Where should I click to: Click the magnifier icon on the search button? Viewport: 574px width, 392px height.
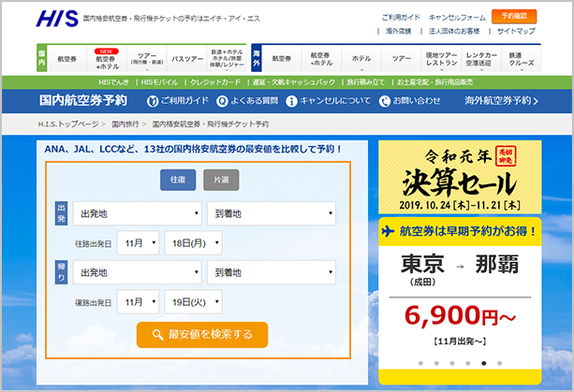(157, 334)
